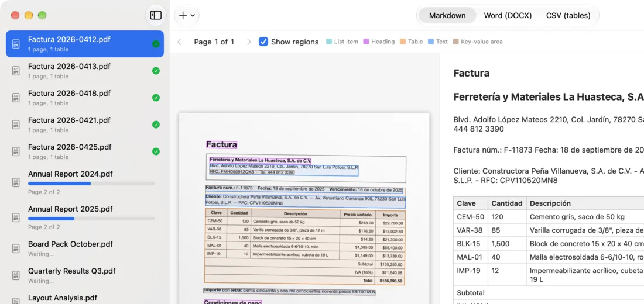Click the Clave column header
This screenshot has width=644, height=304.
coord(471,203)
